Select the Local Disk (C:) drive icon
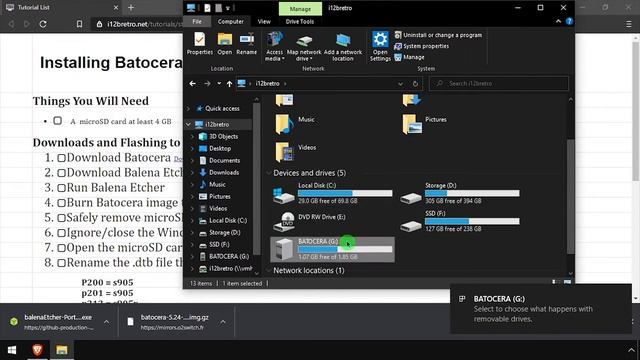The width and height of the screenshot is (640, 360). [283, 195]
